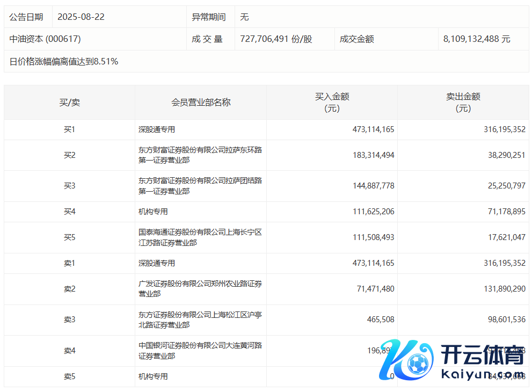Open 国泰海通证券 上海长宁区江苏路 branch entry

[x=200, y=237]
